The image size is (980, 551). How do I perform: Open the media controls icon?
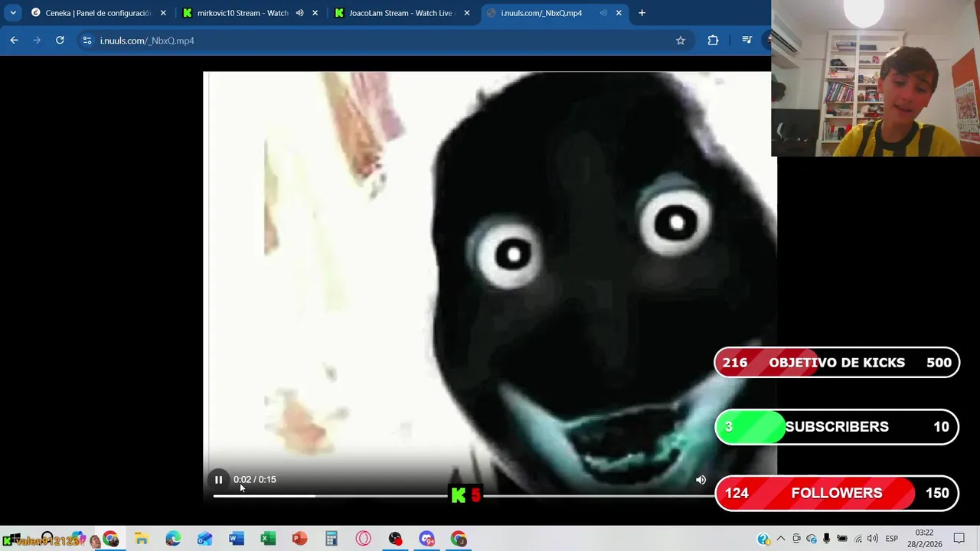746,41
